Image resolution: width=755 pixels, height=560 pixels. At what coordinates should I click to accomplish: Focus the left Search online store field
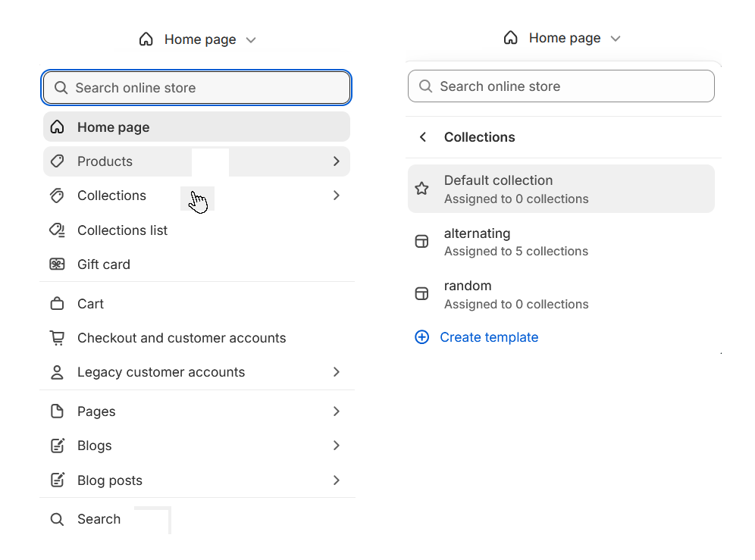pos(196,88)
